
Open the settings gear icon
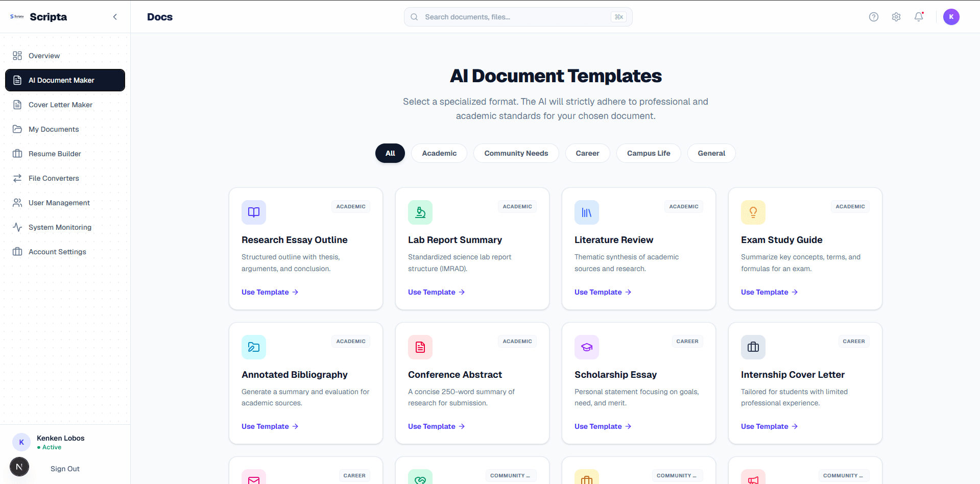click(x=896, y=17)
